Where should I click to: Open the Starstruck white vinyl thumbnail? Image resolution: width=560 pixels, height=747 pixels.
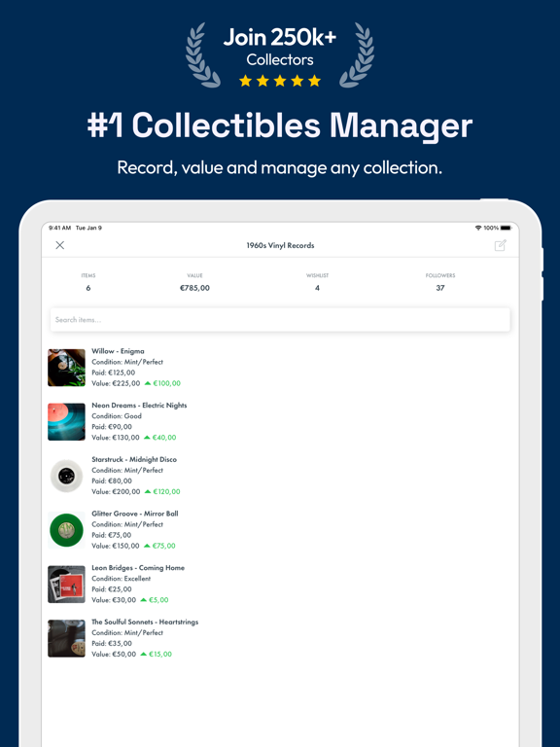coord(67,476)
